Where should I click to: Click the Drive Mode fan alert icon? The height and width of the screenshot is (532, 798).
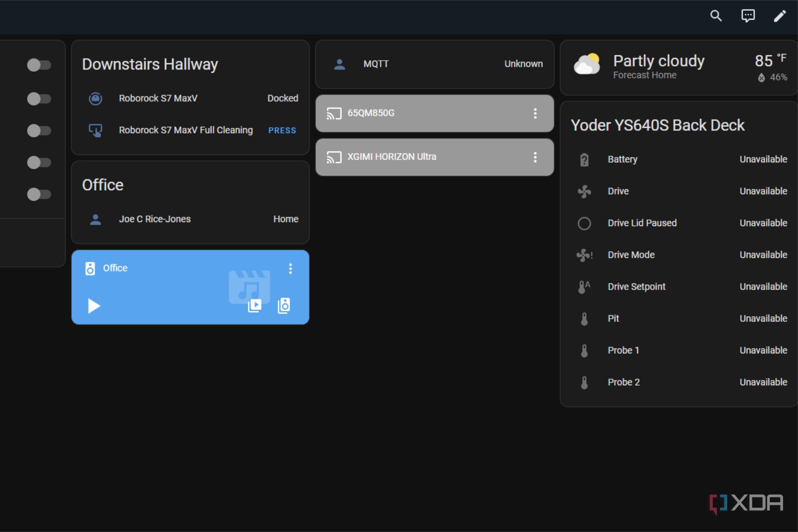584,255
